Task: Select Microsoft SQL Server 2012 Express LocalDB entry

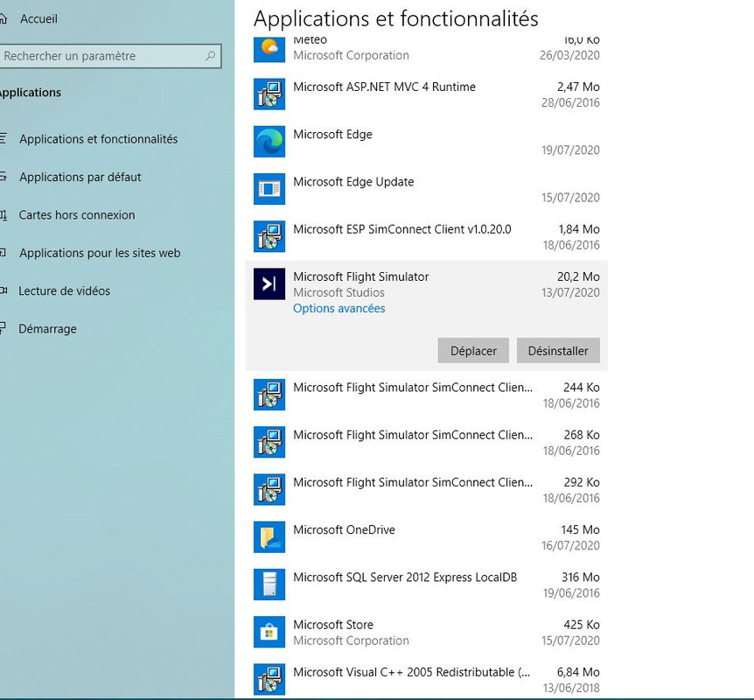Action: tap(405, 577)
